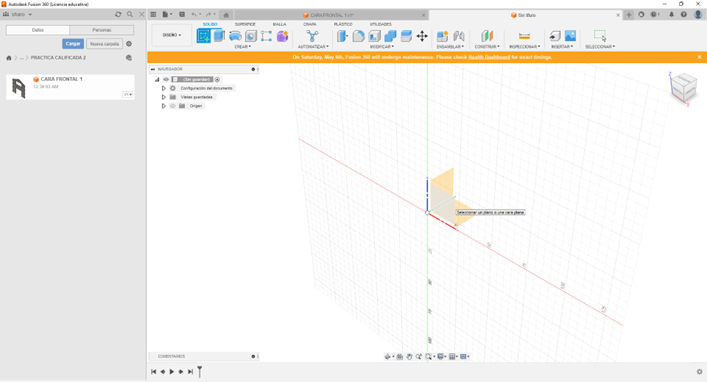Switch to the SUPERFICIE tab
The image size is (707, 382).
(245, 24)
